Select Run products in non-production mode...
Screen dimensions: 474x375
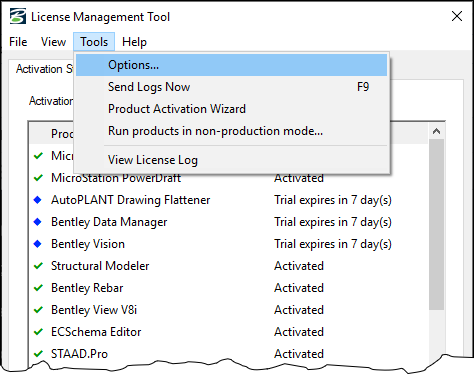tap(231, 131)
